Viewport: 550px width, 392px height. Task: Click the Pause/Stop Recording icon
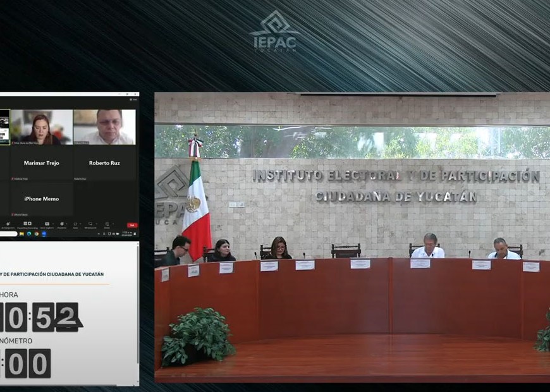click(x=27, y=224)
